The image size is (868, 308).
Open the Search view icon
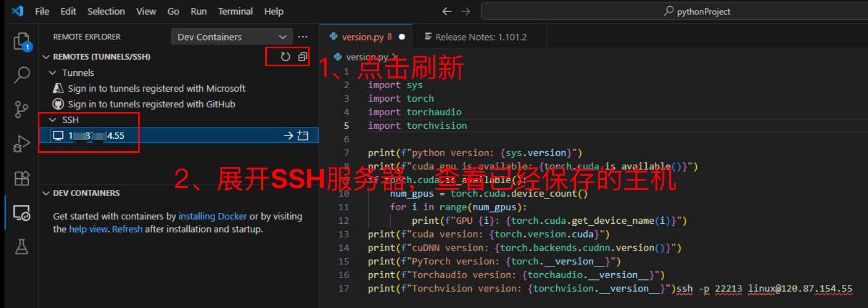click(x=21, y=75)
